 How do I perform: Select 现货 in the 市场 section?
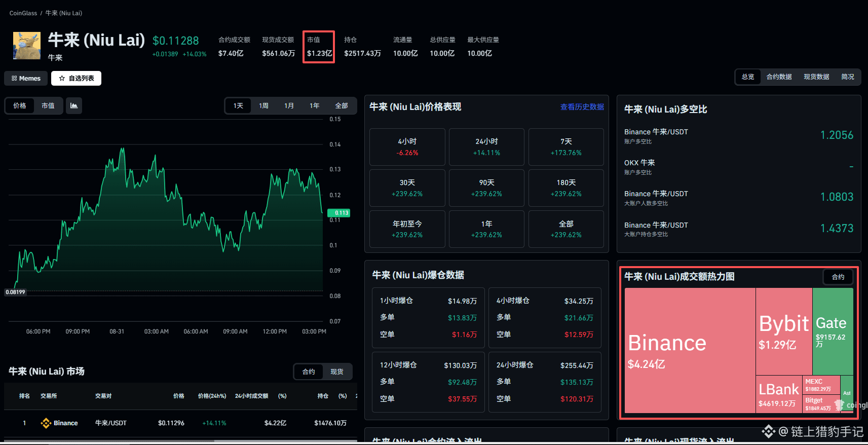337,372
